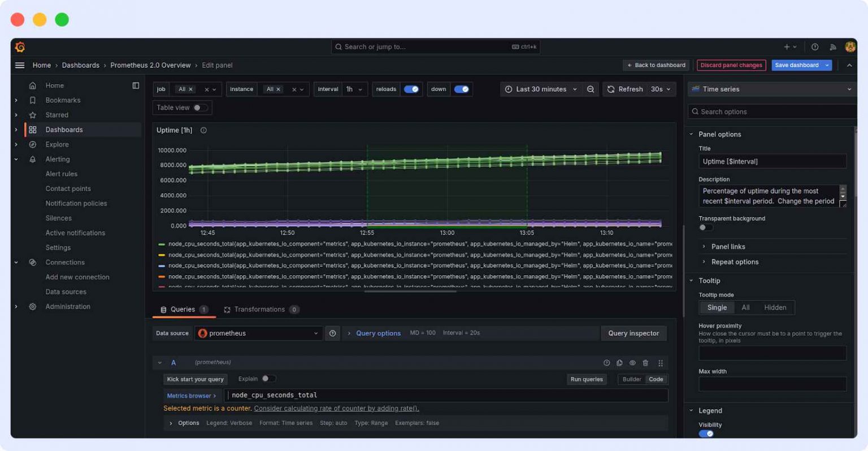Open the Alerting section icon in sidebar
868x451 pixels.
[32, 159]
